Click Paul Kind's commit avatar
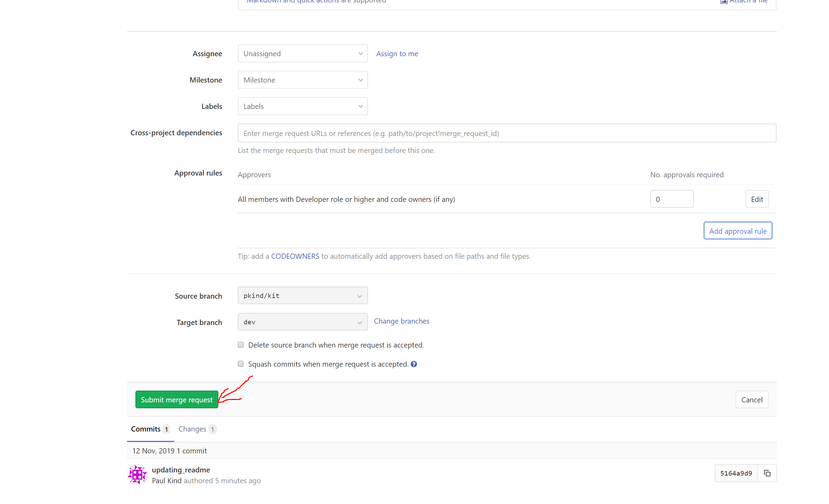 (x=137, y=475)
